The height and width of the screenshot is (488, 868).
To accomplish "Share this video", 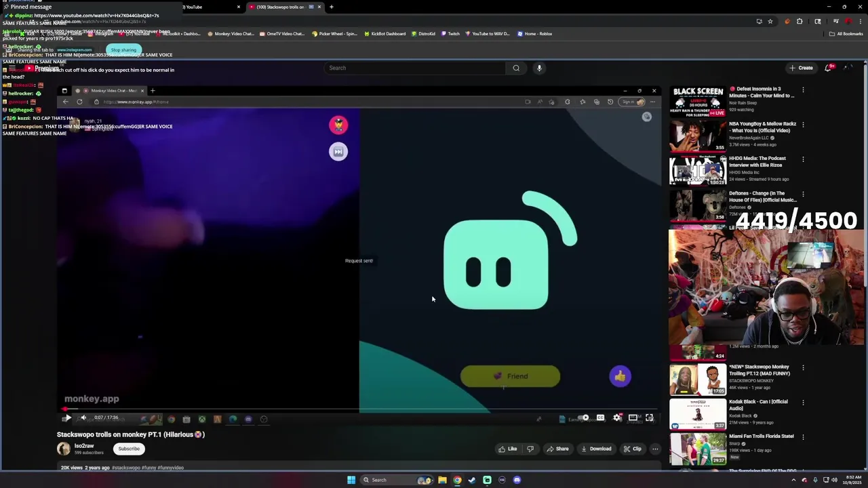I will click(558, 449).
